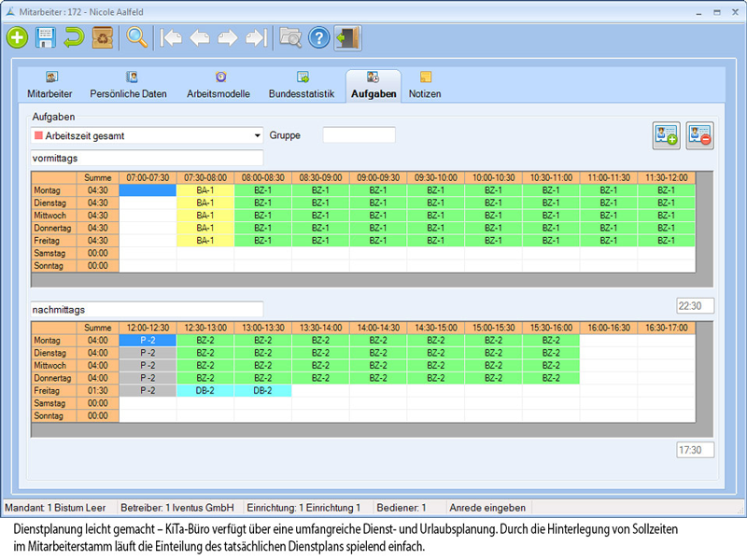Click the green undo arrow icon
The image size is (747, 560).
[x=74, y=37]
